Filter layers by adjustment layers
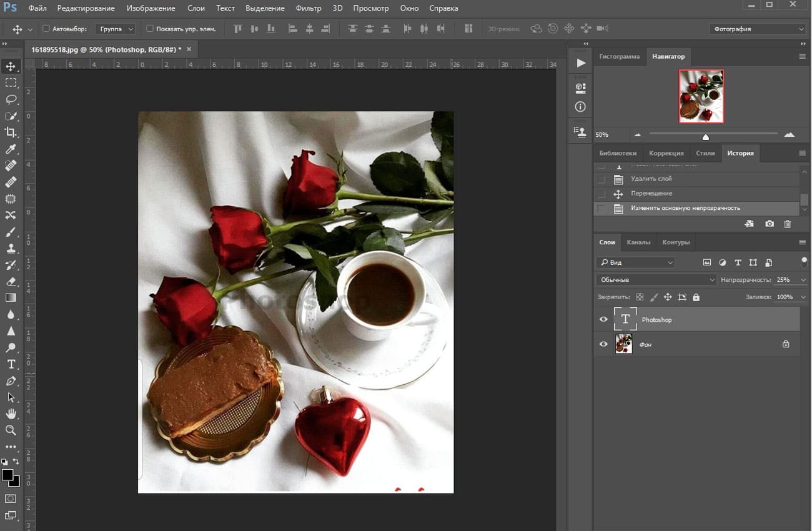This screenshot has height=531, width=812. point(723,262)
